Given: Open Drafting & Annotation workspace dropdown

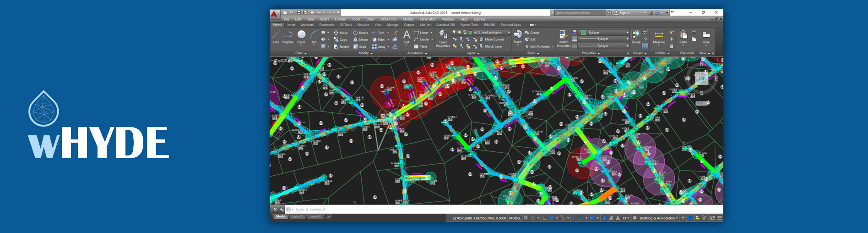Looking at the screenshot, I should click(x=659, y=218).
